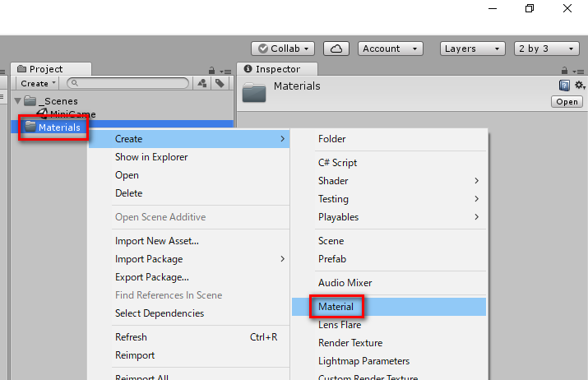
Task: Select Delete in the context menu
Action: point(189,192)
